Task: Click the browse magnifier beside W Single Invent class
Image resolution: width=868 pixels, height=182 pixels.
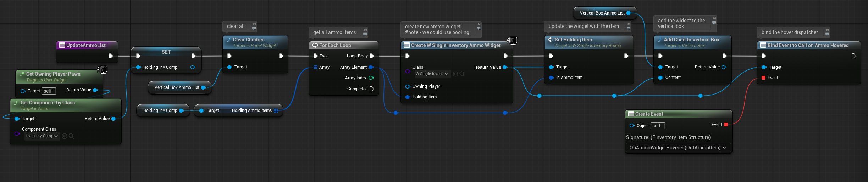Action: 462,74
